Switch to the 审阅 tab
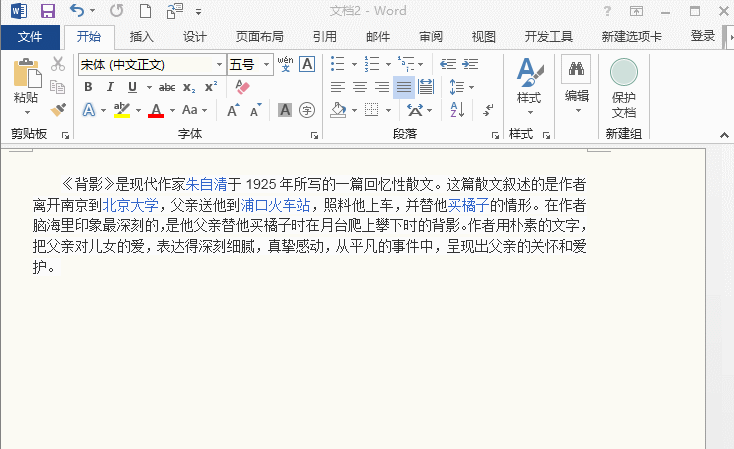The height and width of the screenshot is (449, 734). (x=431, y=37)
